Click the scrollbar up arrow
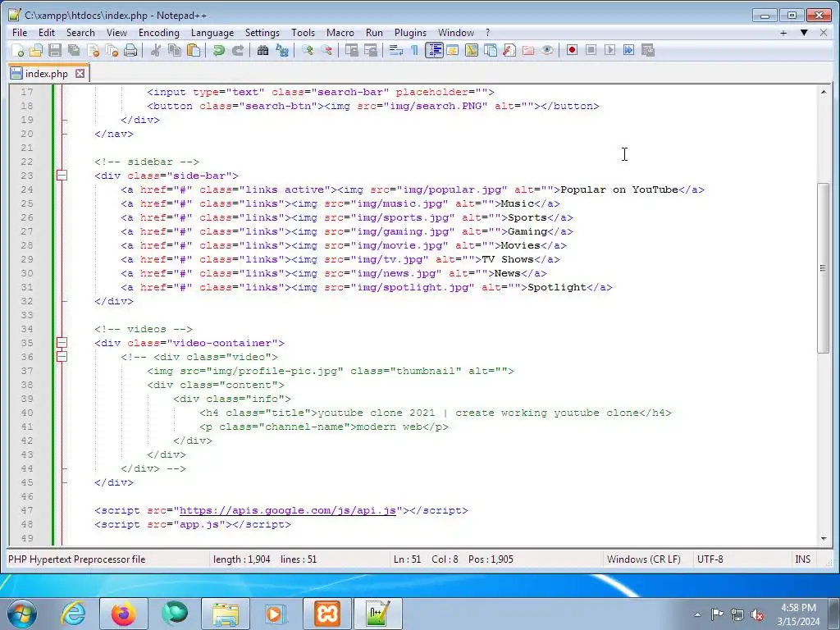Viewport: 840px width, 630px height. tap(824, 92)
